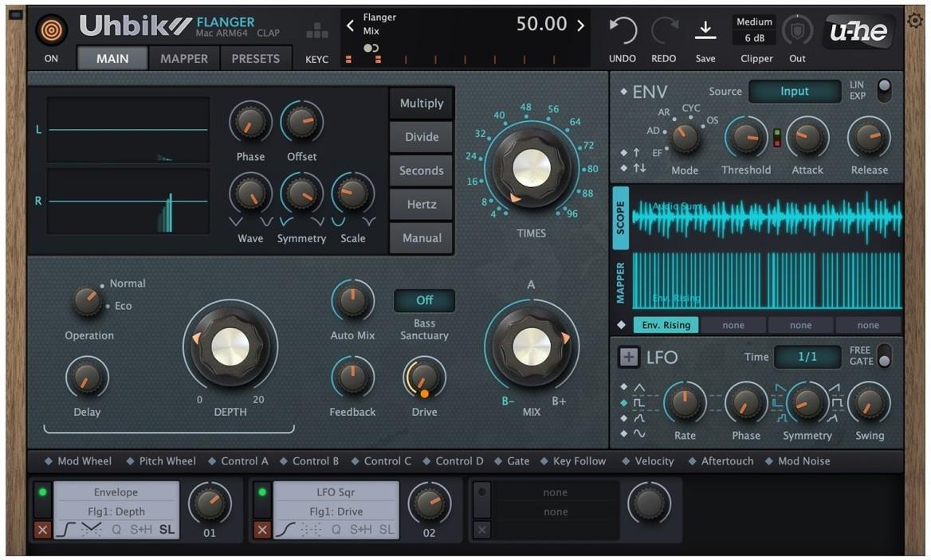Click the KEYC keyboard icon
The height and width of the screenshot is (560, 931).
click(316, 31)
